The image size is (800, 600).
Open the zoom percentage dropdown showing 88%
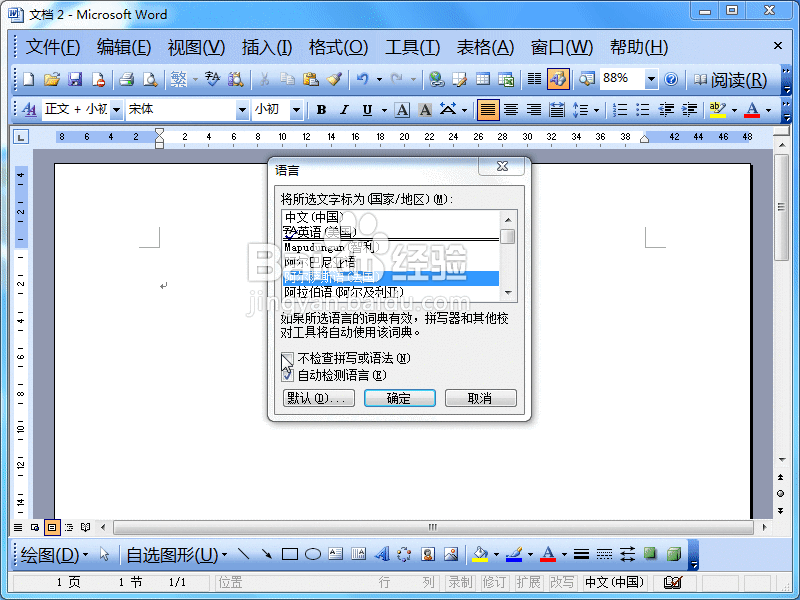point(651,79)
